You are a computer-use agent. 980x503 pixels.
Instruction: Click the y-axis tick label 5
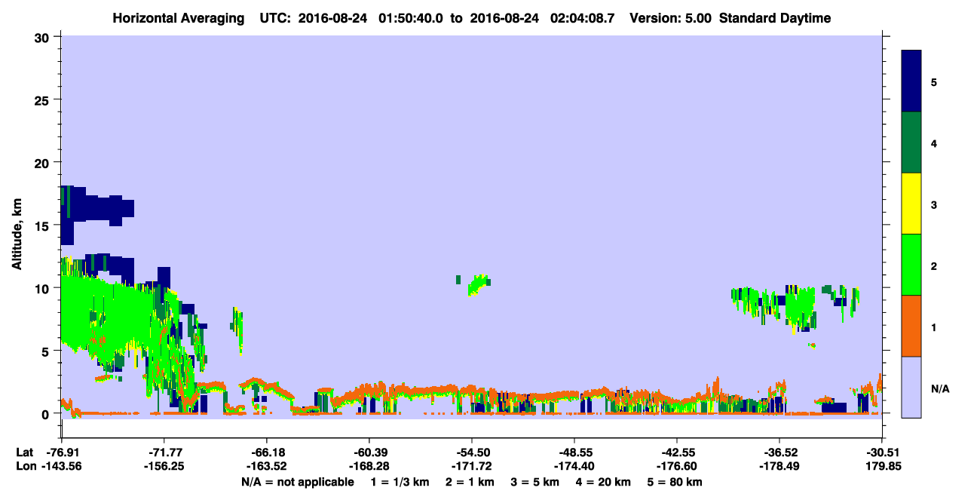point(47,351)
